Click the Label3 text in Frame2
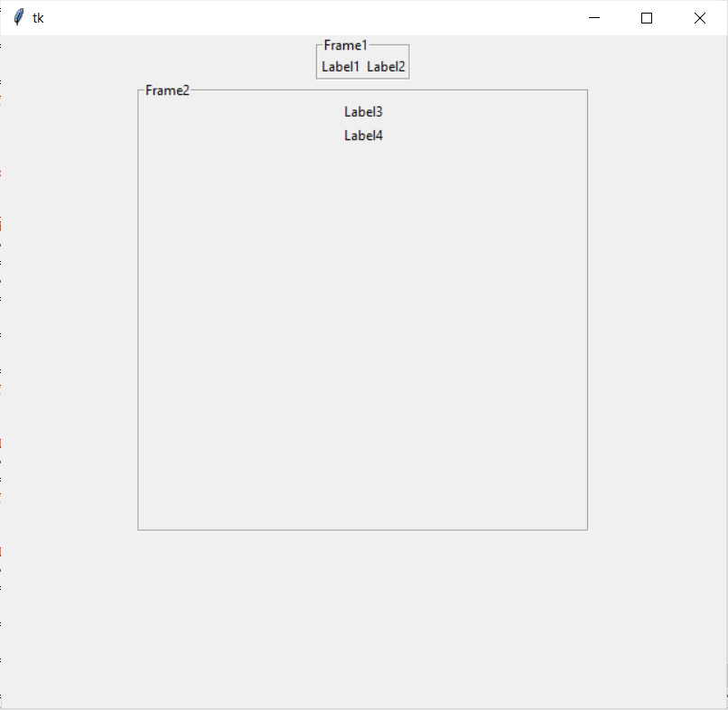 [362, 111]
